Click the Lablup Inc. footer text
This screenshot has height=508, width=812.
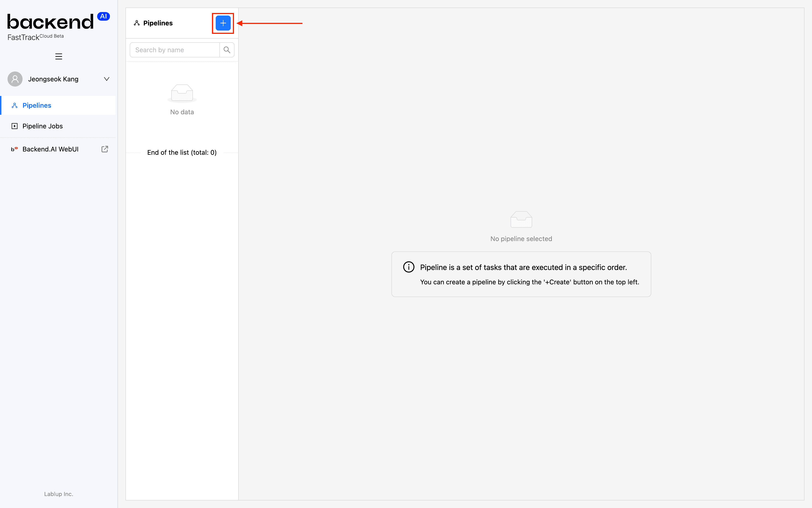tap(59, 494)
